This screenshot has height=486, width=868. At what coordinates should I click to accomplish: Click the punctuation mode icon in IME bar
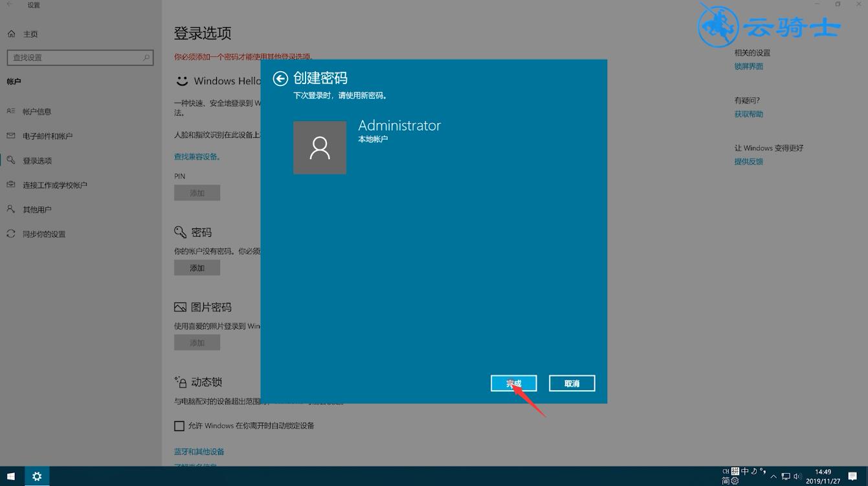(x=762, y=471)
